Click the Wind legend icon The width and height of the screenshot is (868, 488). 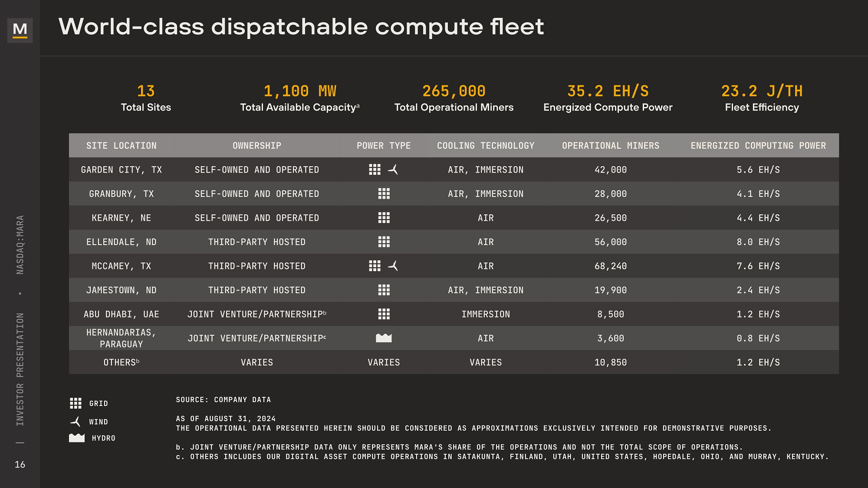[x=76, y=422]
